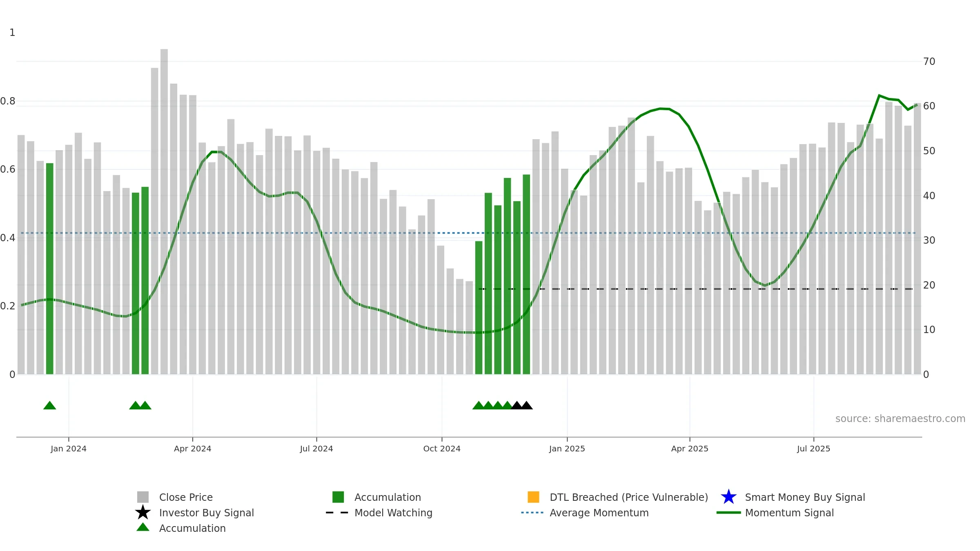The image size is (980, 551).
Task: Click the dashed Model Watching legend line
Action: 337,513
